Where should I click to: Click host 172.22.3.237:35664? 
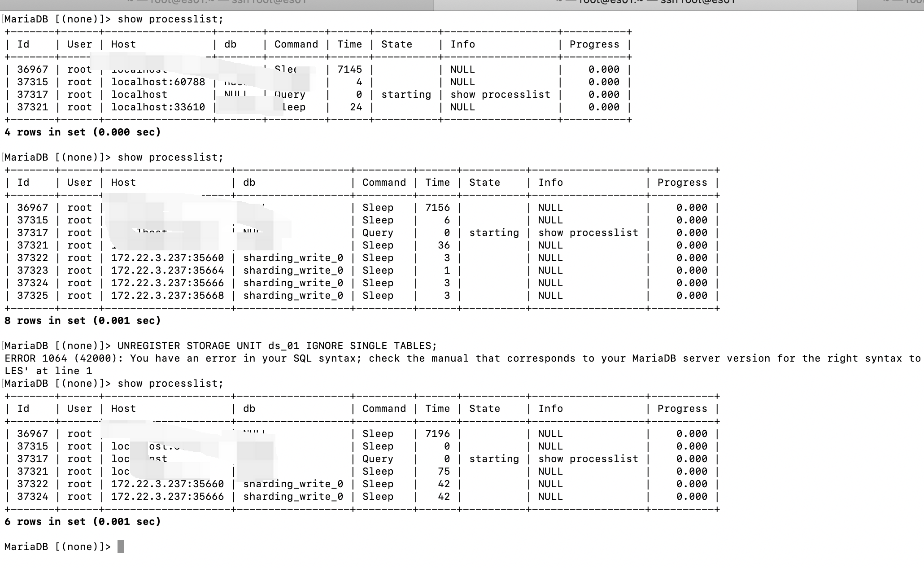coord(167,271)
